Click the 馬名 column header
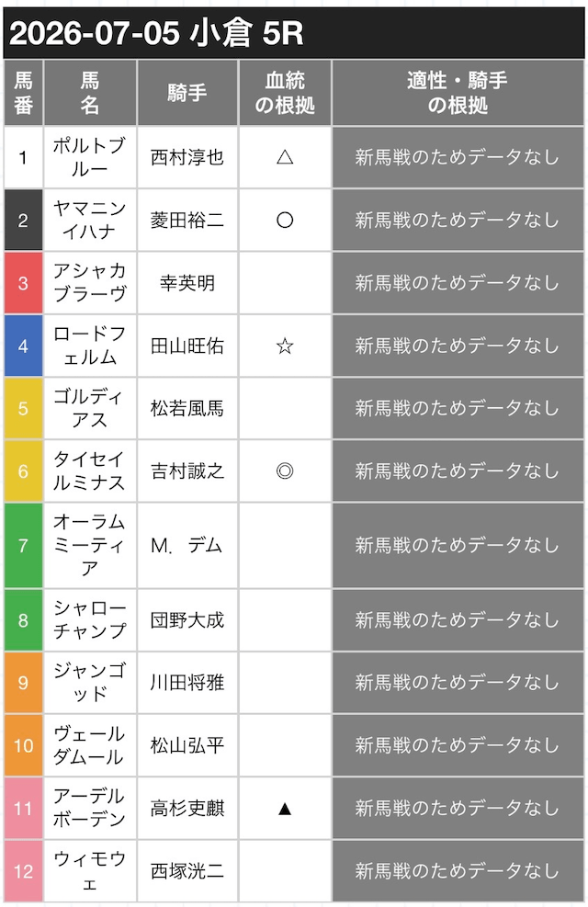 click(90, 93)
